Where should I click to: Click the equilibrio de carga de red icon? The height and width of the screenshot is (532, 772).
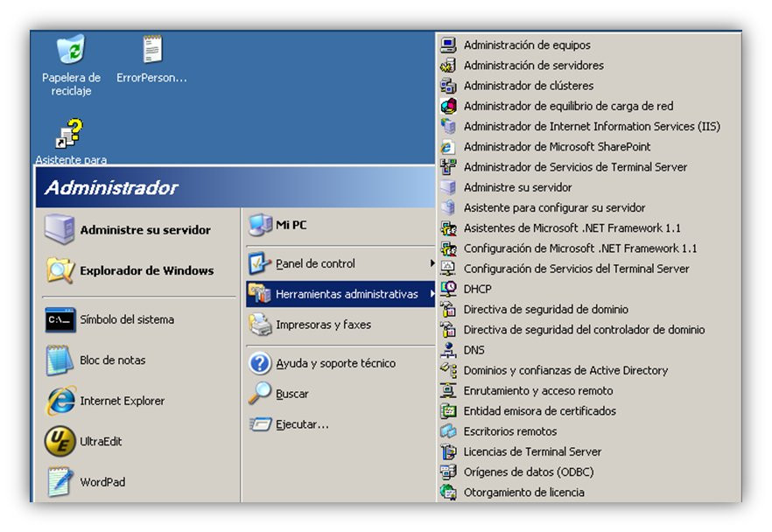click(448, 106)
